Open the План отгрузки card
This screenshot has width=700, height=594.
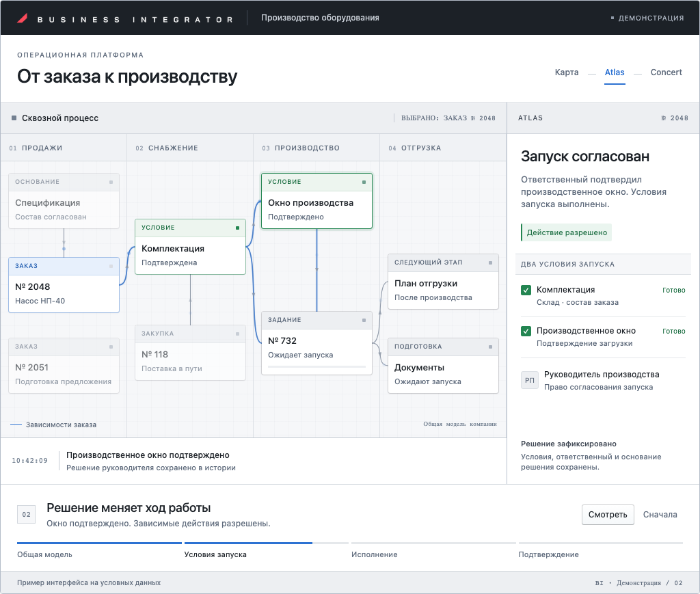tap(443, 282)
